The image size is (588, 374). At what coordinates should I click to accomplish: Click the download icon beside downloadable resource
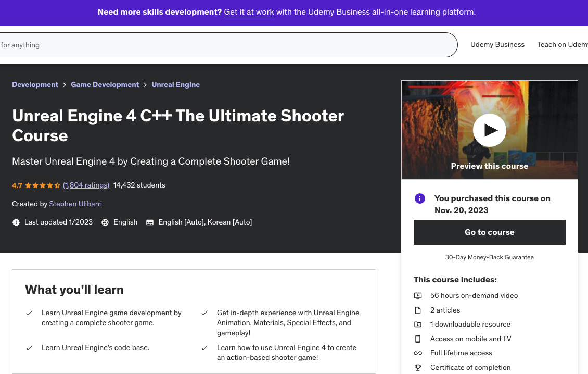pos(418,325)
